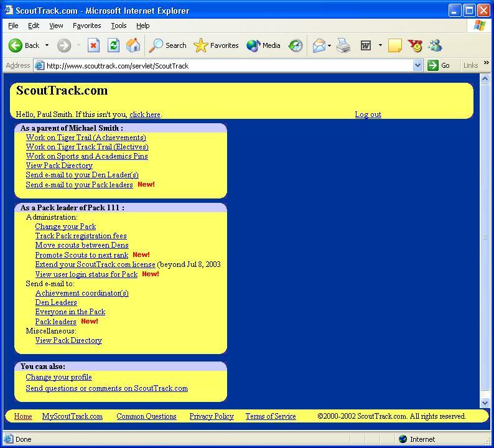Image resolution: width=494 pixels, height=448 pixels.
Task: Edit with Word icon in toolbar
Action: (366, 45)
